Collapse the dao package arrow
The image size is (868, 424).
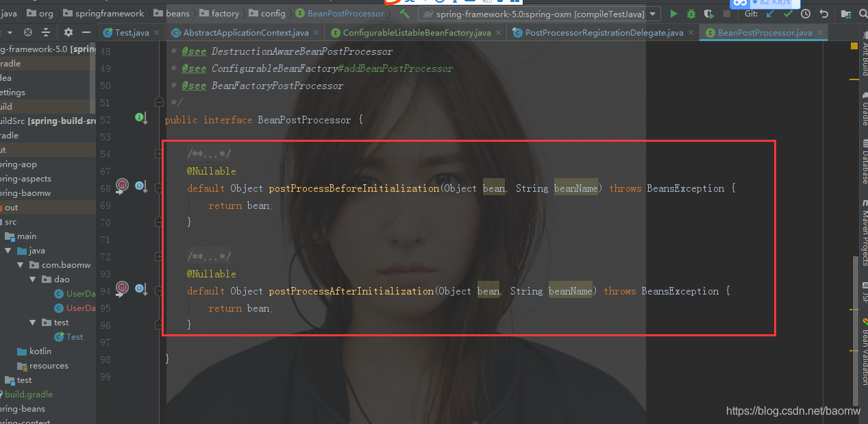[x=33, y=279]
